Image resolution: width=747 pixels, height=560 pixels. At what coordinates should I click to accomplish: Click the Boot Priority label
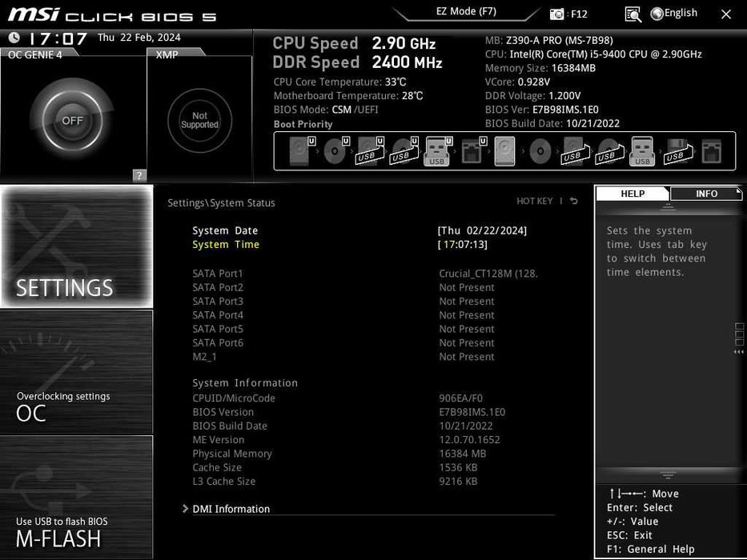303,124
